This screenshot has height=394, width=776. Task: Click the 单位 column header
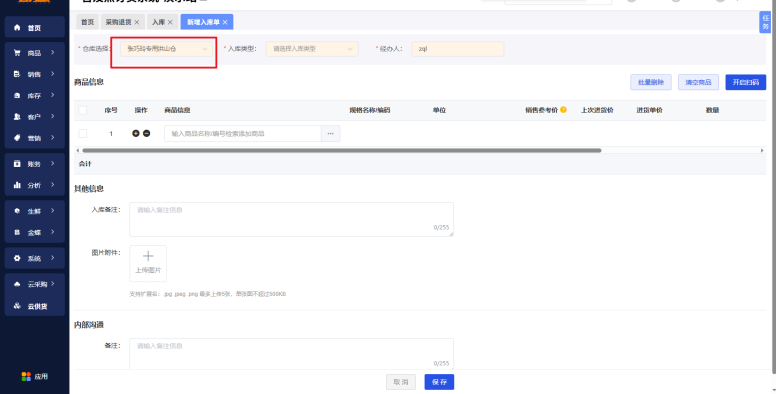click(439, 110)
